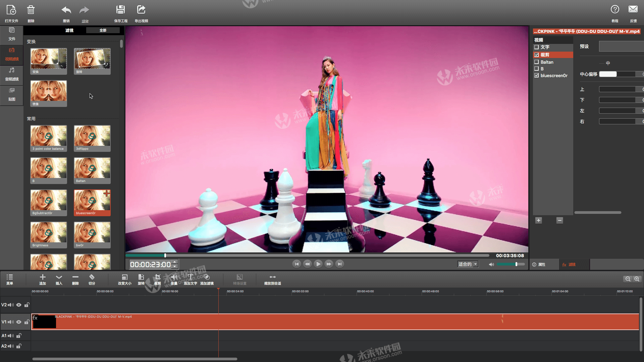Open the tutorial help icon
Viewport: 644px width, 362px height.
coord(615,9)
